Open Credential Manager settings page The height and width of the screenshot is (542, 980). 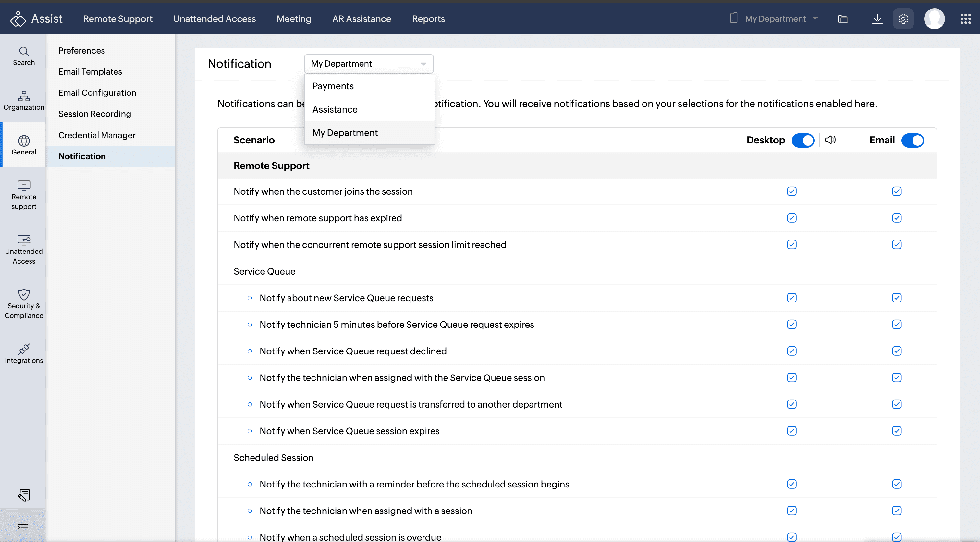pos(97,135)
